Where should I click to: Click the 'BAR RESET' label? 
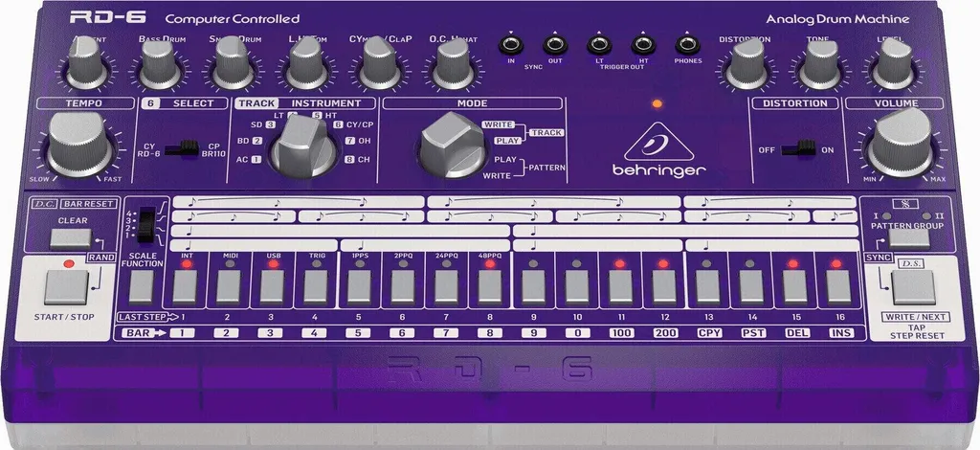[89, 204]
